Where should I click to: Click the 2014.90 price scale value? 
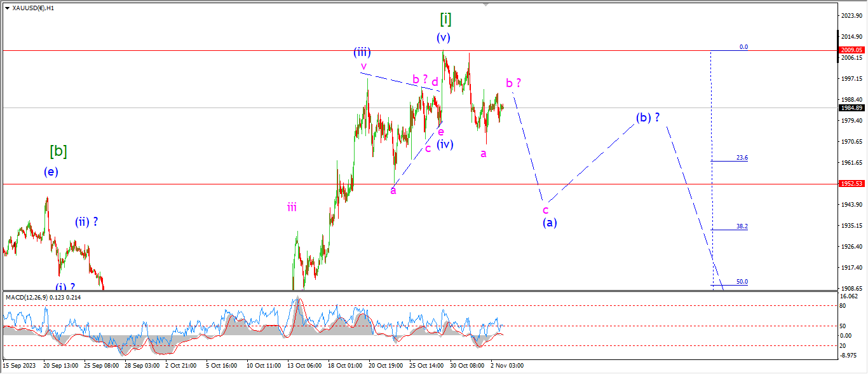click(x=851, y=36)
